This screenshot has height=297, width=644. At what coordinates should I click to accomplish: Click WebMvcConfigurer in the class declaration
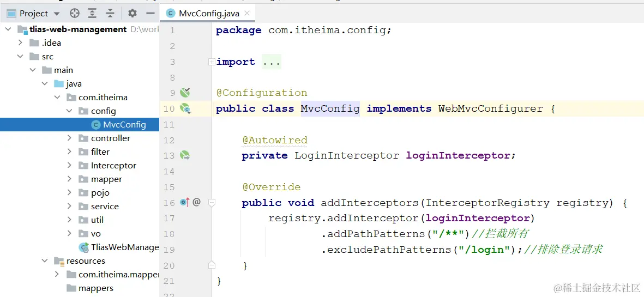tap(490, 108)
